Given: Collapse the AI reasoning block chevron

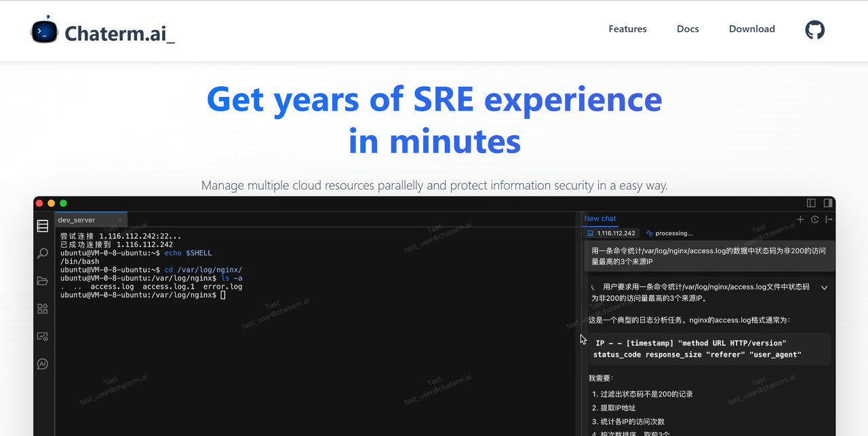Looking at the screenshot, I should pyautogui.click(x=825, y=288).
